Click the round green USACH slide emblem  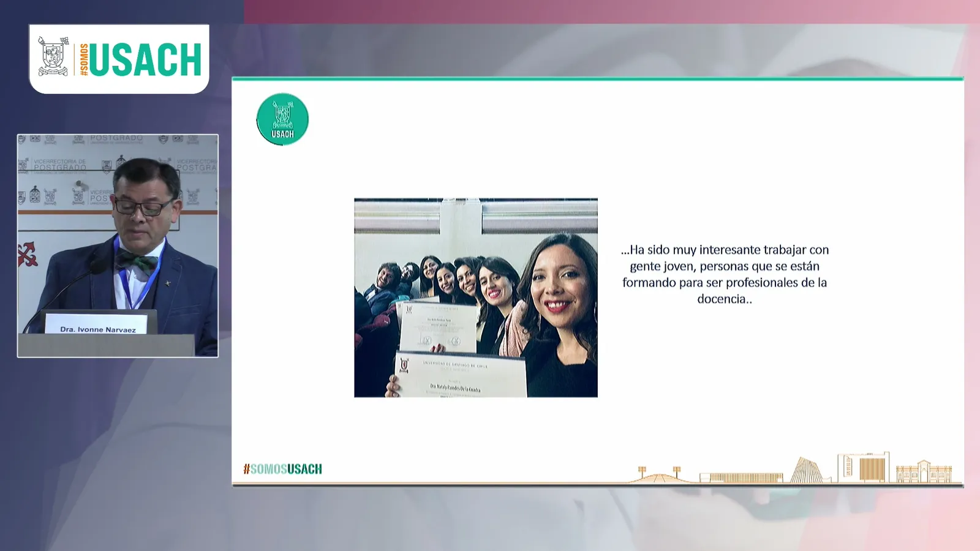tap(282, 119)
